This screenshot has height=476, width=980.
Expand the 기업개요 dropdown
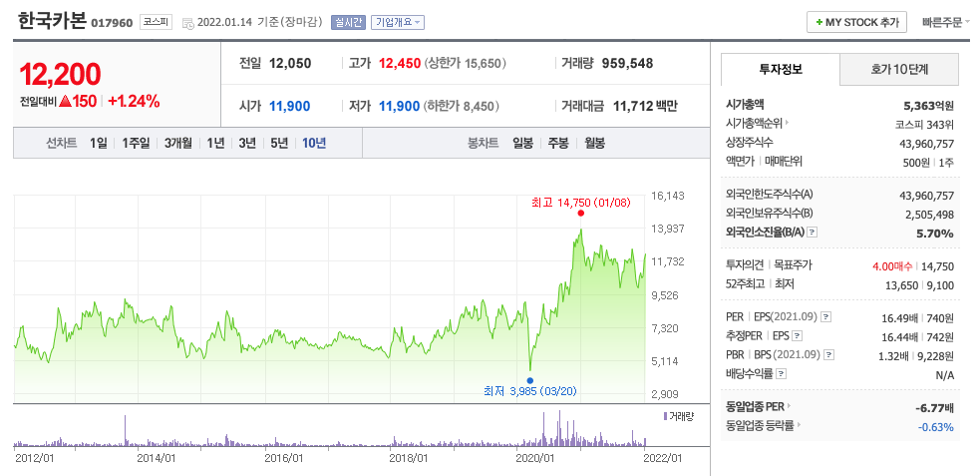pyautogui.click(x=398, y=23)
